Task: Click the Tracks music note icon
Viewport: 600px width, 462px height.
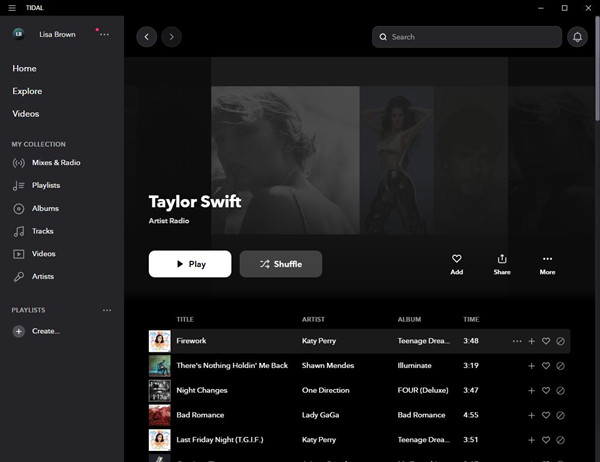Action: 18,231
